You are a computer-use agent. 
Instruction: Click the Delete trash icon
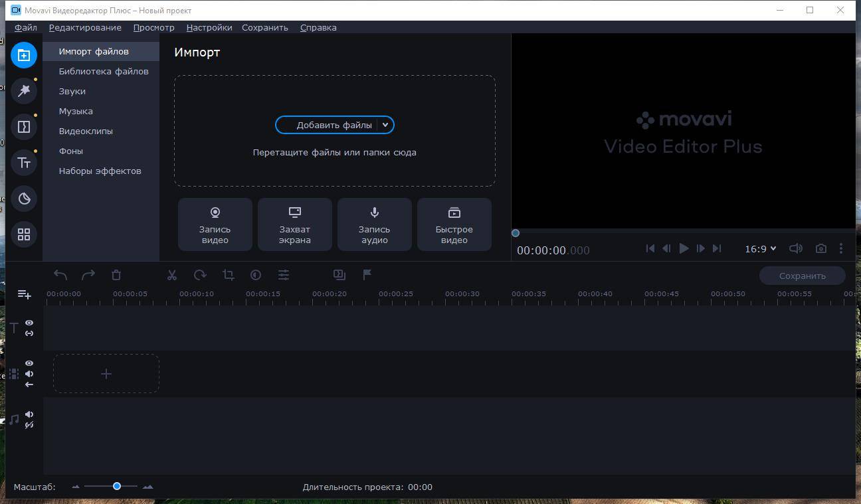tap(116, 275)
